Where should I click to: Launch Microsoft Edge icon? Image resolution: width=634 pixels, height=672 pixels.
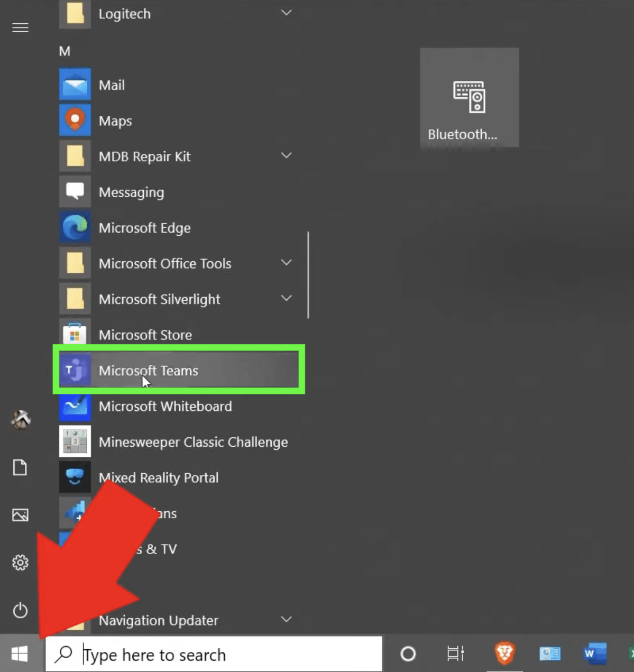tap(75, 227)
